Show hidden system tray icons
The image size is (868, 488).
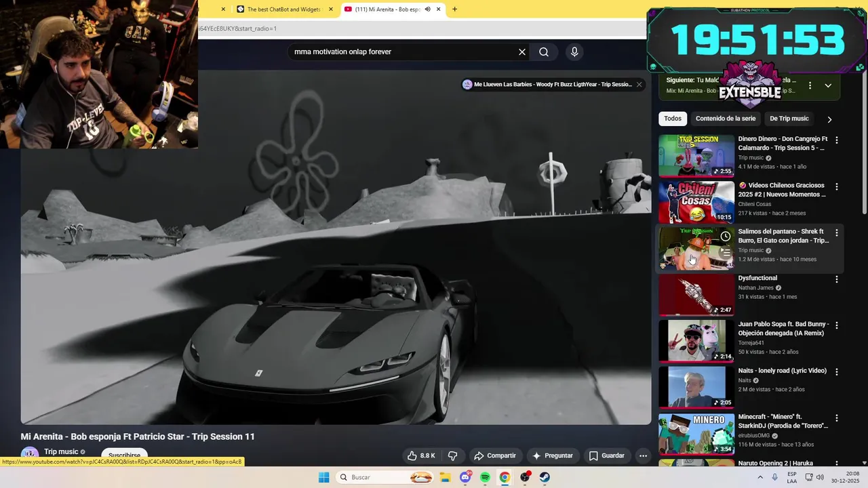coord(760,477)
